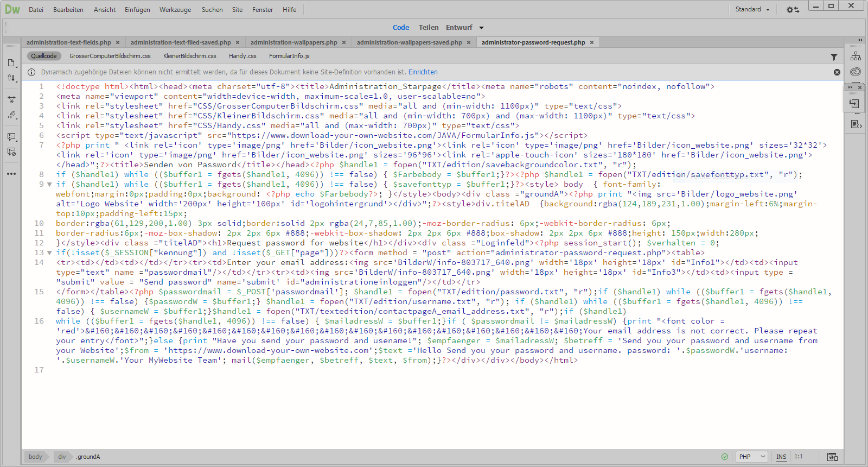Select body tag in tag selector
This screenshot has width=868, height=467.
coord(35,457)
